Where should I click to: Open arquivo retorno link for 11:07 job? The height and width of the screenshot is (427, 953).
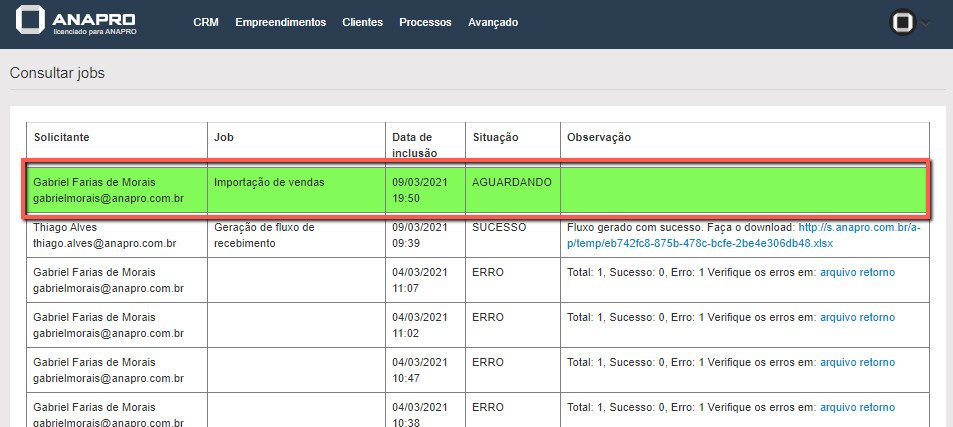[x=857, y=272]
